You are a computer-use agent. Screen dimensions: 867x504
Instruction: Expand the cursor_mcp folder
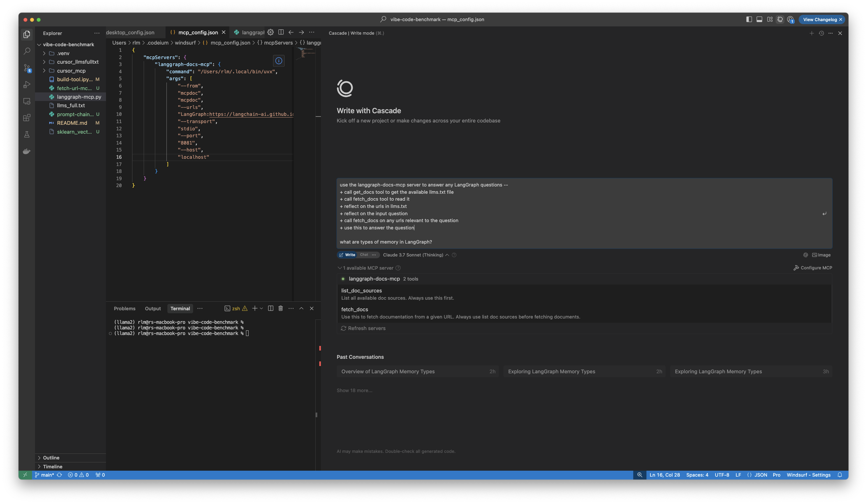pyautogui.click(x=71, y=71)
